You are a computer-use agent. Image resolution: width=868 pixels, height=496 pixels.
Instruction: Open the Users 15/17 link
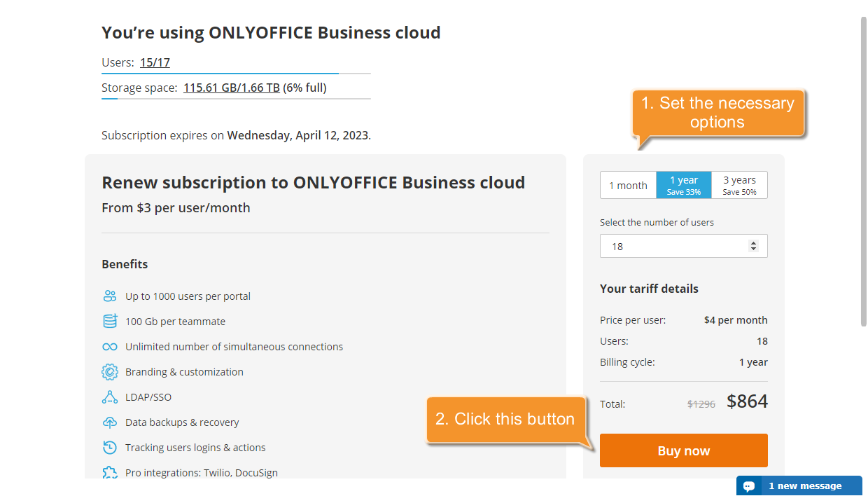pyautogui.click(x=155, y=62)
